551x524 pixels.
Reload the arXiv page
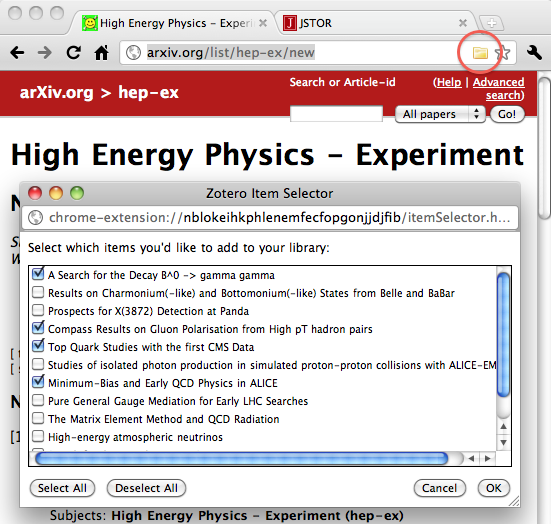tap(73, 53)
